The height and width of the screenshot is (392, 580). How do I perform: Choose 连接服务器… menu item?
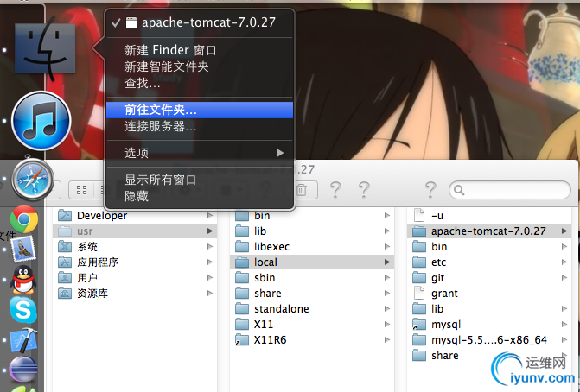tap(200, 126)
